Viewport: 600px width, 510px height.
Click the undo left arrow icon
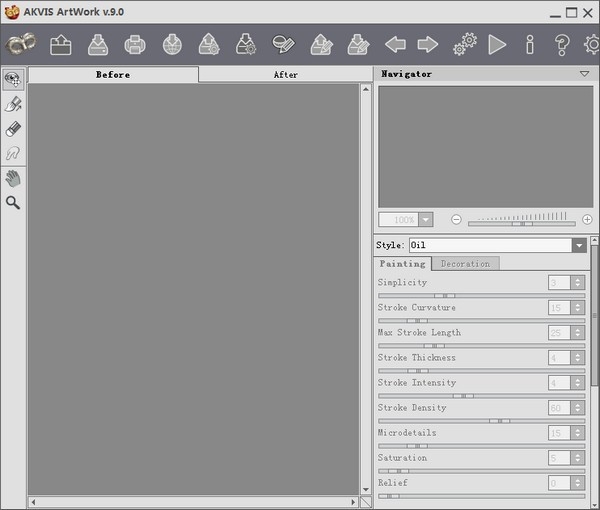coord(396,45)
